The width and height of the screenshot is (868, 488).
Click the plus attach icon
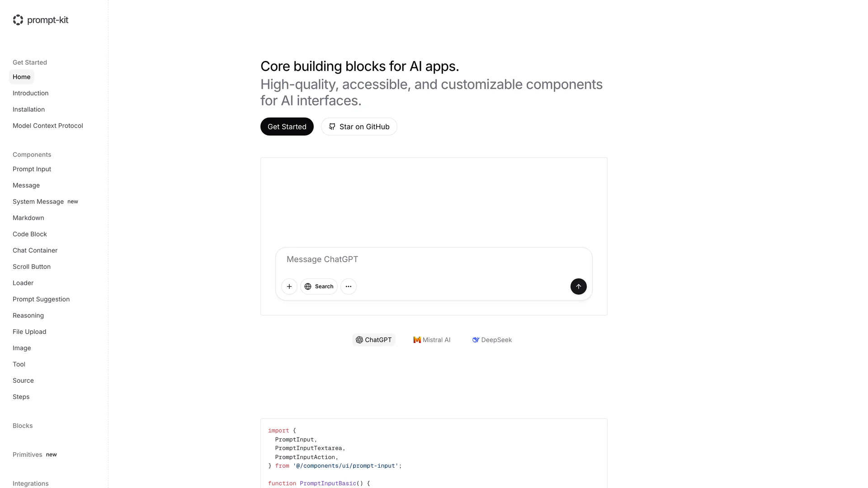pyautogui.click(x=289, y=286)
